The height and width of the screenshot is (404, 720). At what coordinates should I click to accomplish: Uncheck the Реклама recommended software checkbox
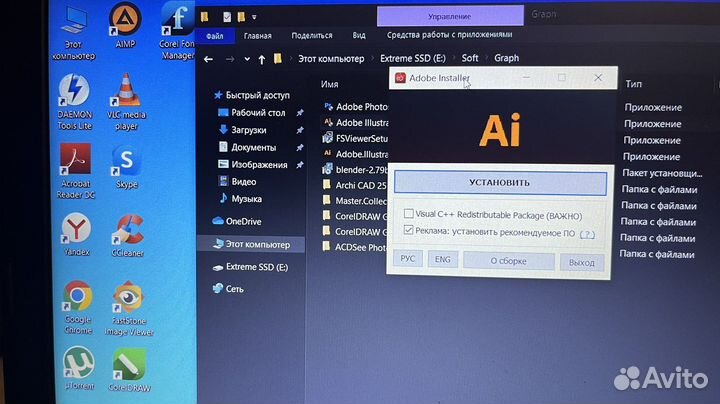[408, 230]
